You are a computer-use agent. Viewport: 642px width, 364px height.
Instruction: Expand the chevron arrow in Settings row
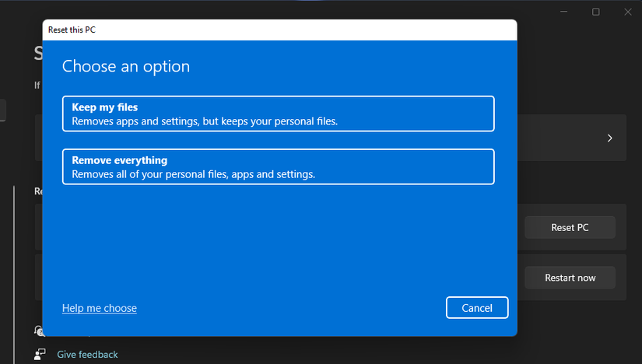tap(609, 138)
